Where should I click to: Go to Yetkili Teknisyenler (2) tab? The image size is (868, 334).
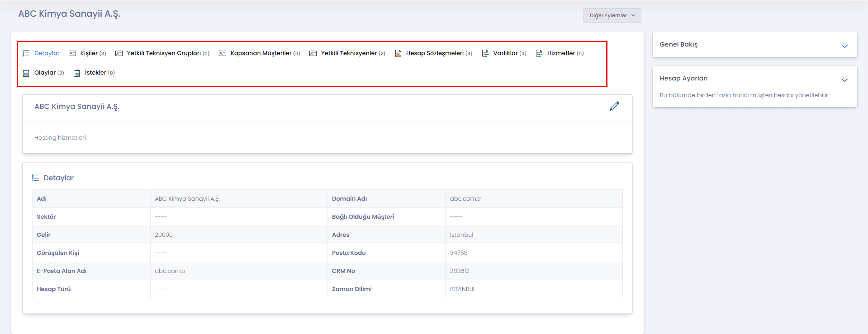(x=347, y=53)
